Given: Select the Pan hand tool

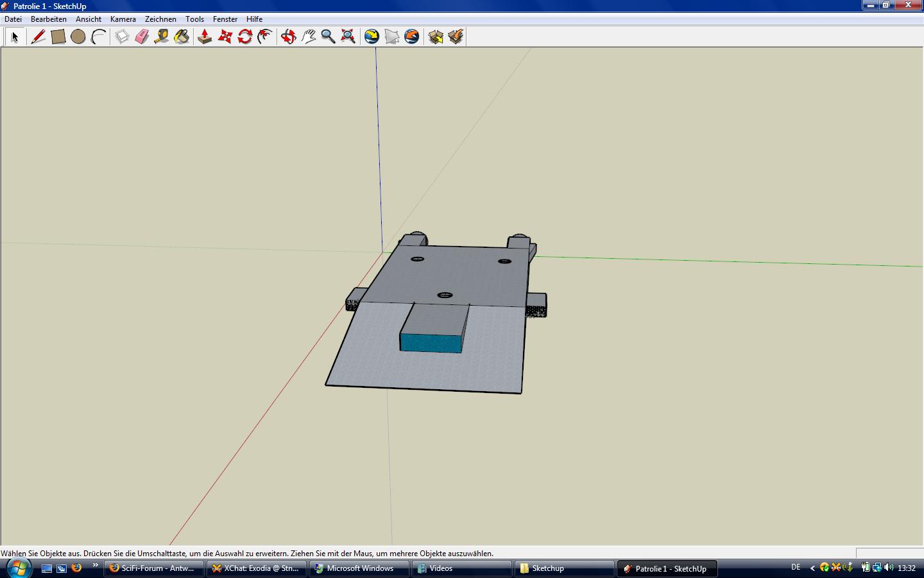Looking at the screenshot, I should [x=309, y=37].
